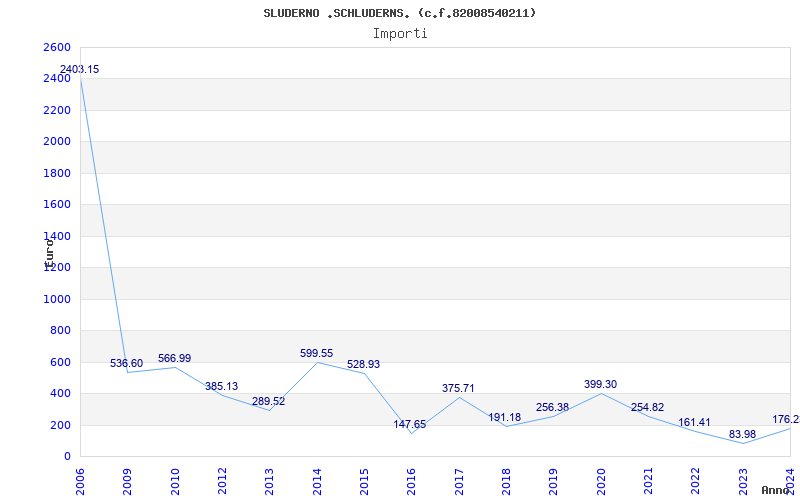Click the 256.38 data label
The height and width of the screenshot is (500, 800).
coord(552,407)
